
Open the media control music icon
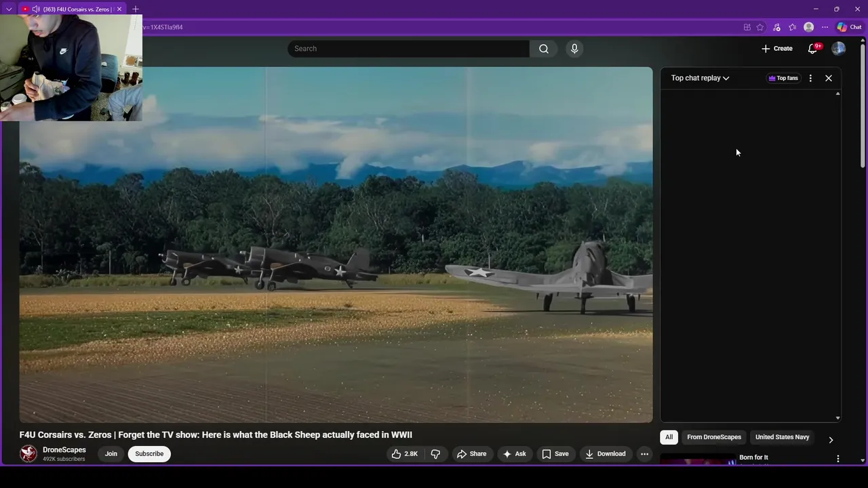776,27
